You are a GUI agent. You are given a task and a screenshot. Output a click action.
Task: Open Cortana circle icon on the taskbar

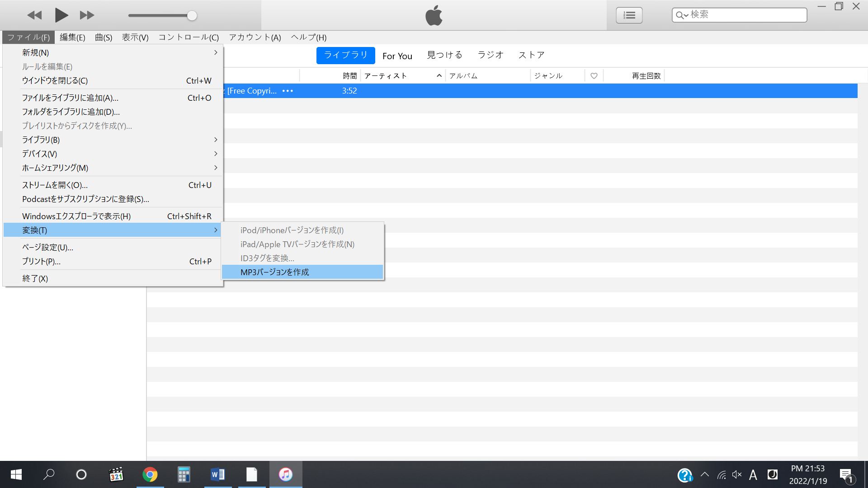click(x=81, y=474)
